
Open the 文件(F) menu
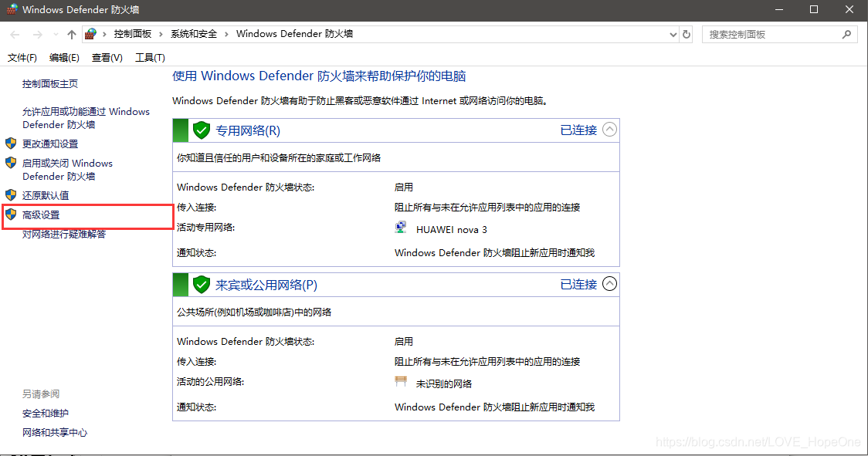pyautogui.click(x=22, y=58)
